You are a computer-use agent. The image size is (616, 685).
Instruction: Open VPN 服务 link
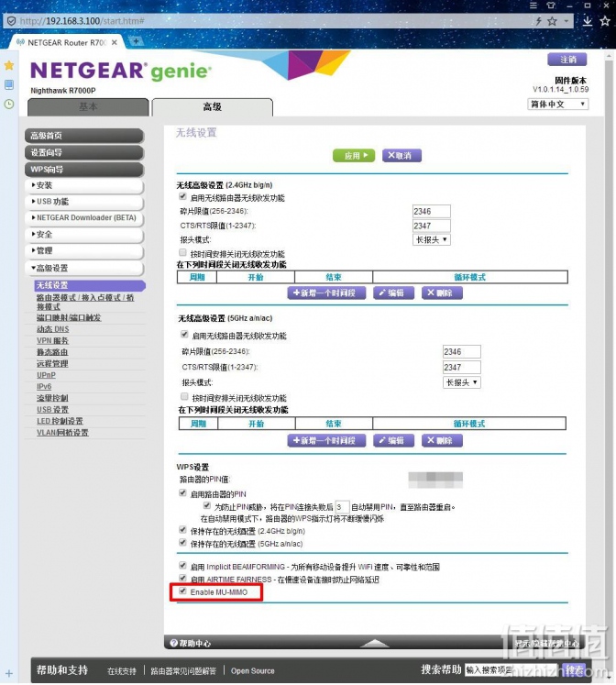pos(53,341)
